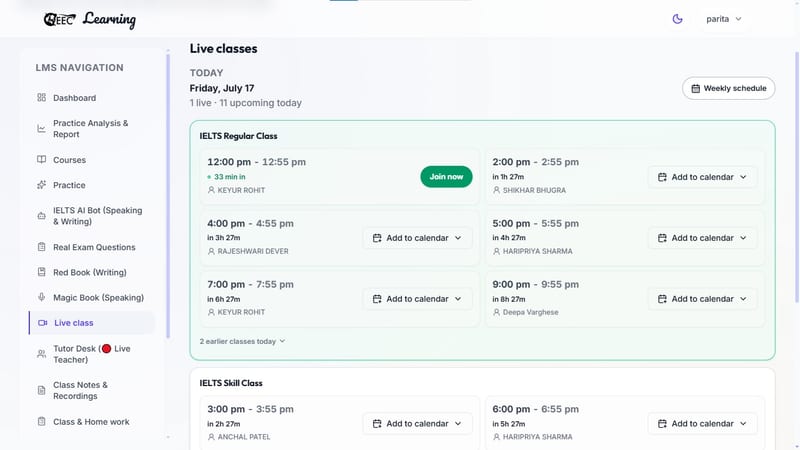Click the Magic Book microphone icon

coord(41,297)
